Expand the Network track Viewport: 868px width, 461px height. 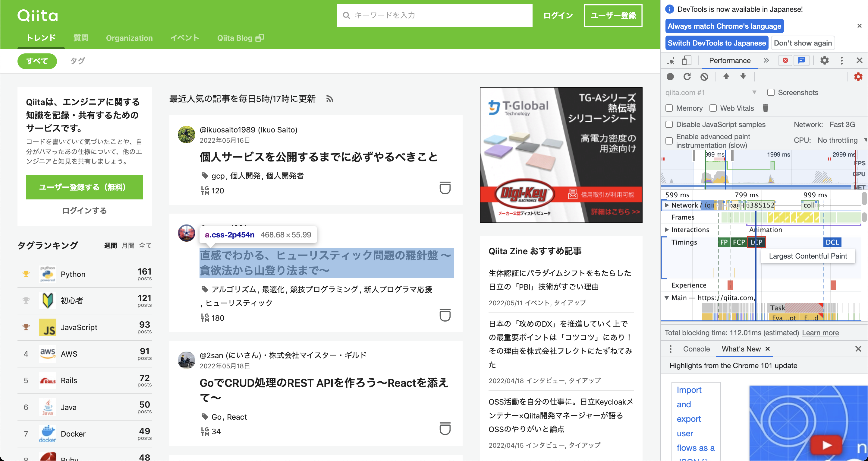(666, 205)
